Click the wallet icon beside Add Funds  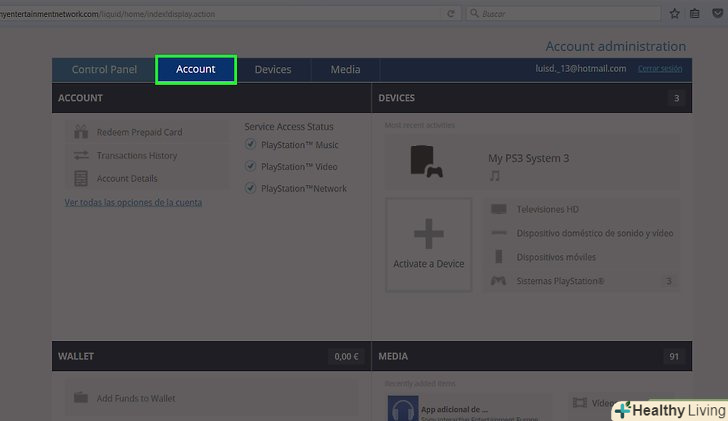coord(81,397)
